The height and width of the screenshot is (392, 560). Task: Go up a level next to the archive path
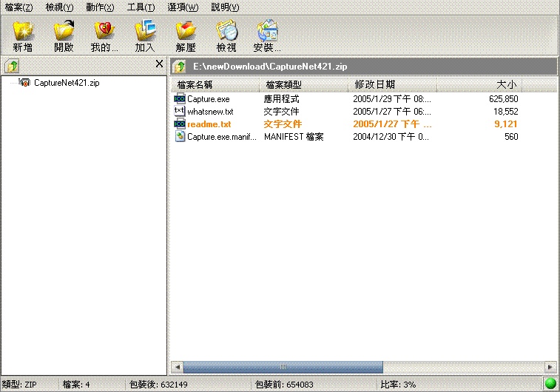[179, 67]
